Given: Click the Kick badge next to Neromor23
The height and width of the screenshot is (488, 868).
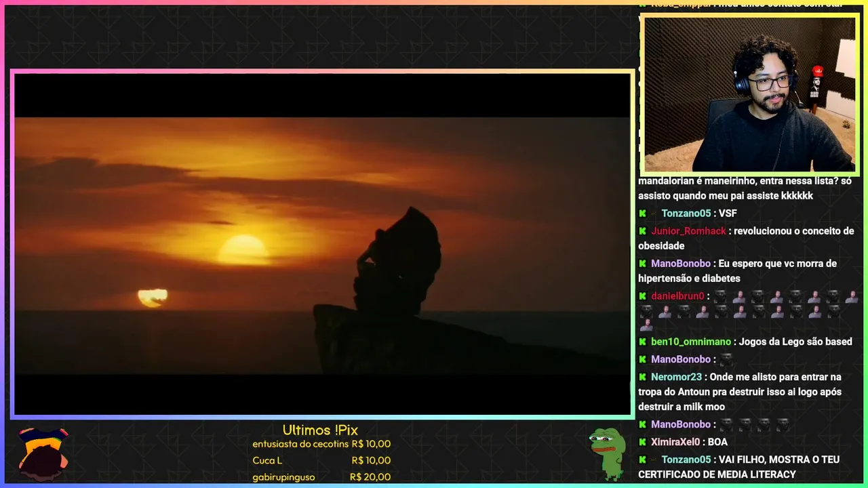Looking at the screenshot, I should click(x=642, y=377).
